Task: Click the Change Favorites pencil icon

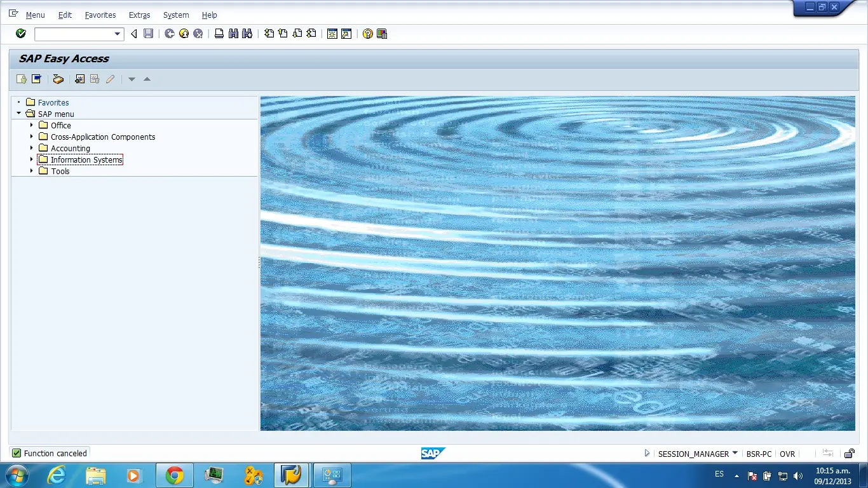Action: [110, 79]
